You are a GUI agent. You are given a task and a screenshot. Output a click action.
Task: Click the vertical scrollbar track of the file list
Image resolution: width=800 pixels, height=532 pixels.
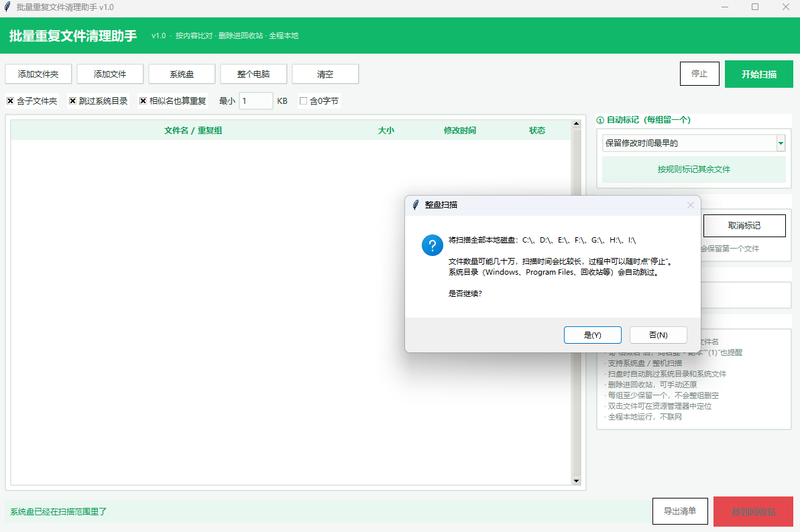tap(576, 302)
